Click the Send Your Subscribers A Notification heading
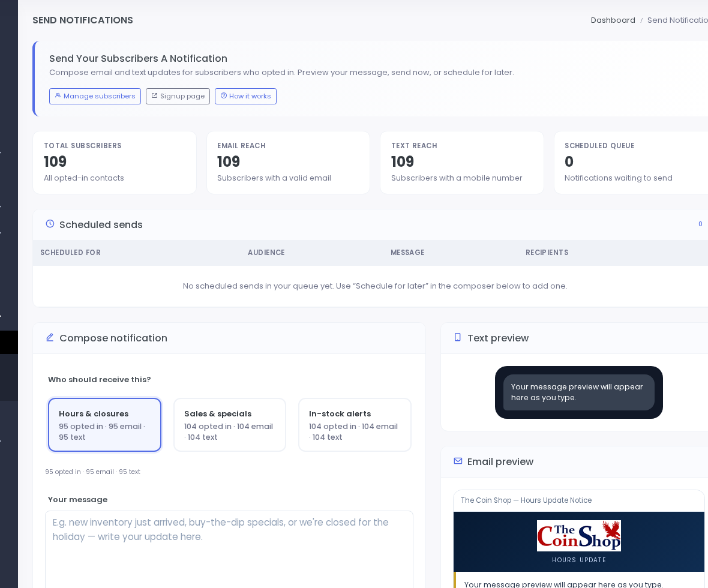 click(138, 59)
